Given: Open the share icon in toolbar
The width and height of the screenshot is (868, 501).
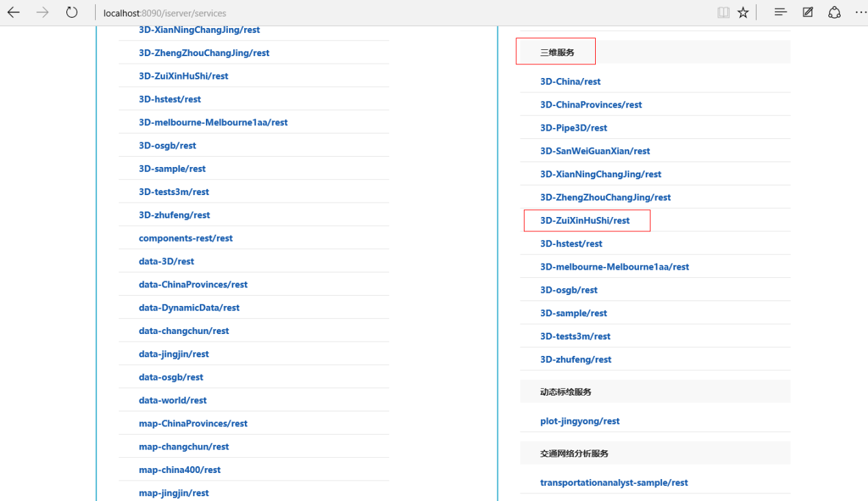Looking at the screenshot, I should 834,12.
